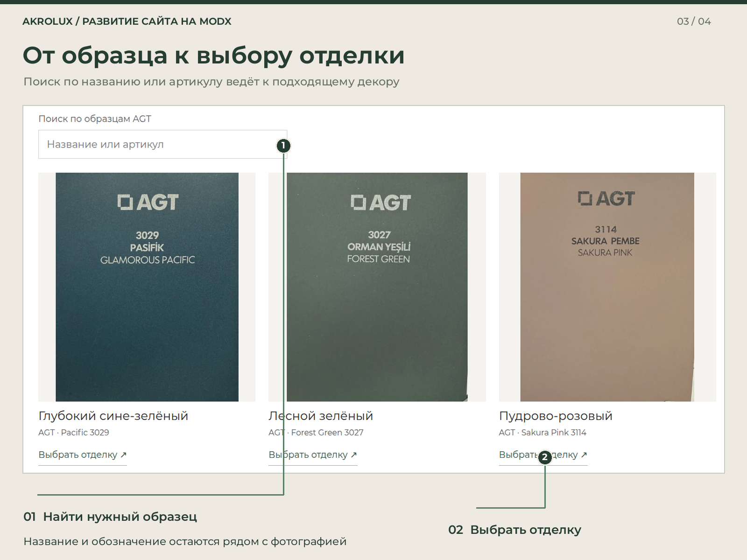This screenshot has width=747, height=560.
Task: Click the subtitle starting "Поиск по названию"
Action: click(x=211, y=82)
